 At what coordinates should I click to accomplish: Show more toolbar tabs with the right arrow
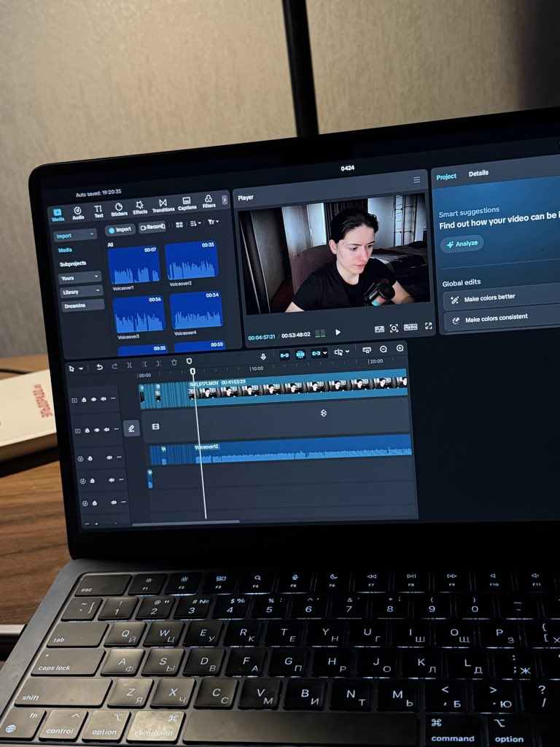point(225,200)
